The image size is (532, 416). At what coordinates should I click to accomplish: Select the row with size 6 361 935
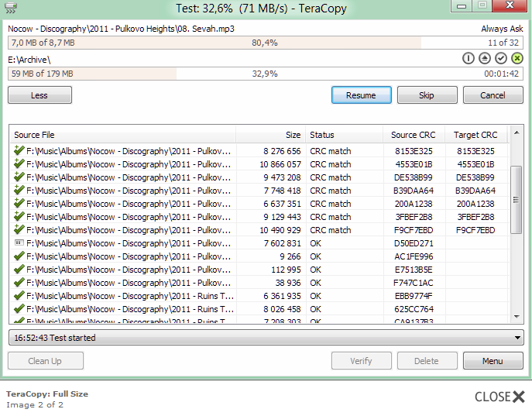(259, 296)
